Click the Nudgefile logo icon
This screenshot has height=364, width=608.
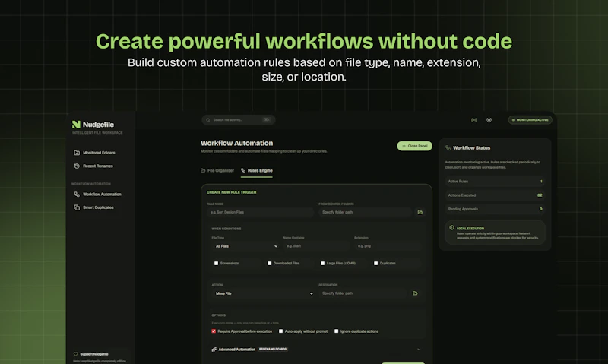coord(76,125)
